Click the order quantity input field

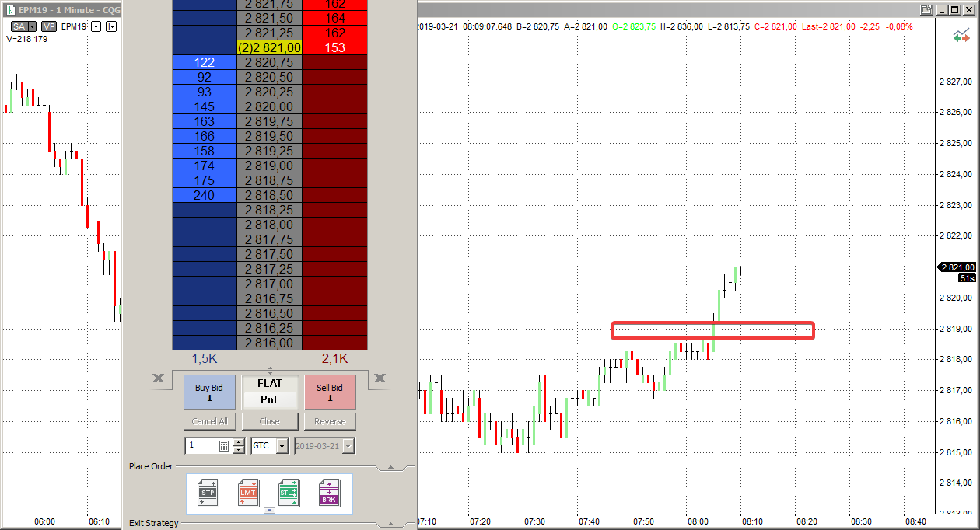[x=201, y=446]
